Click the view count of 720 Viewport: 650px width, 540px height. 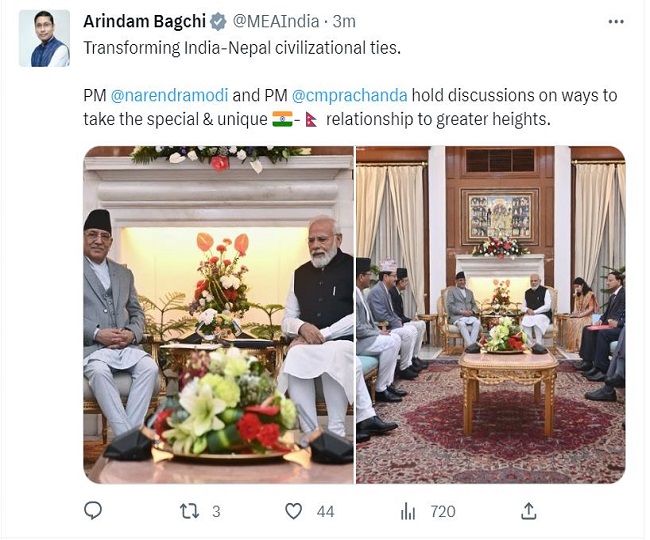pos(442,511)
